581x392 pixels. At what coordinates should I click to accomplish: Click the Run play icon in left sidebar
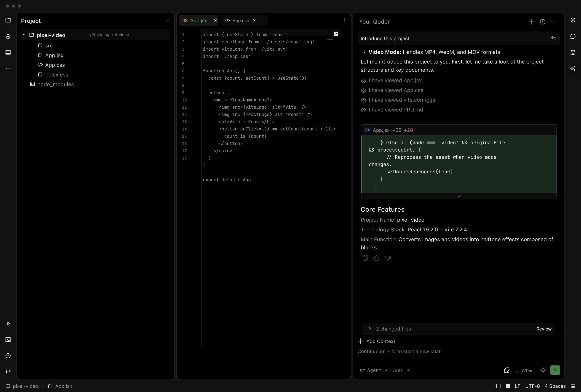coord(8,323)
